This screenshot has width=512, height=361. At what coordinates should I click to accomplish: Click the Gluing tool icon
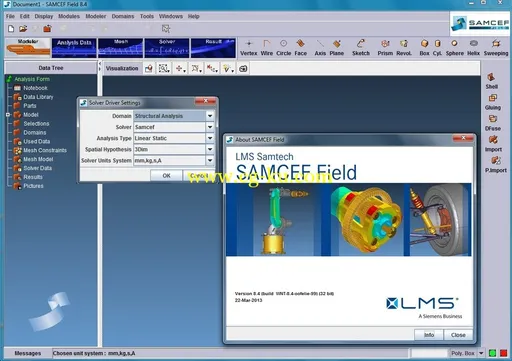tap(493, 98)
